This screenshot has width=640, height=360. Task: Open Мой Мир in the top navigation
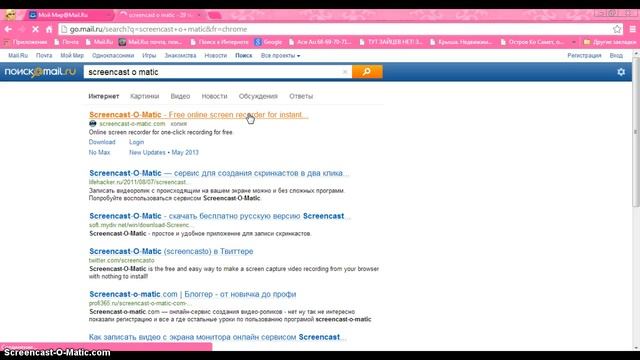click(72, 56)
